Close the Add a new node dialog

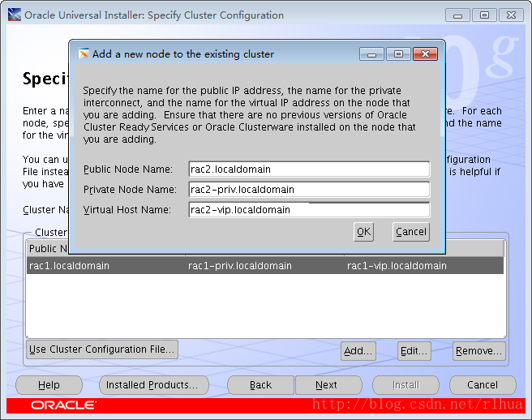point(425,54)
